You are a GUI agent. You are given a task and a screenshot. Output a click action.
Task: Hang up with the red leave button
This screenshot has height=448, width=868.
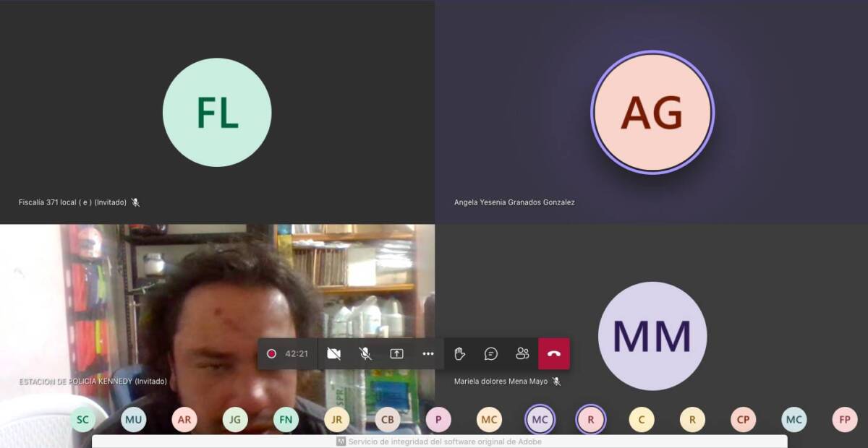point(554,353)
